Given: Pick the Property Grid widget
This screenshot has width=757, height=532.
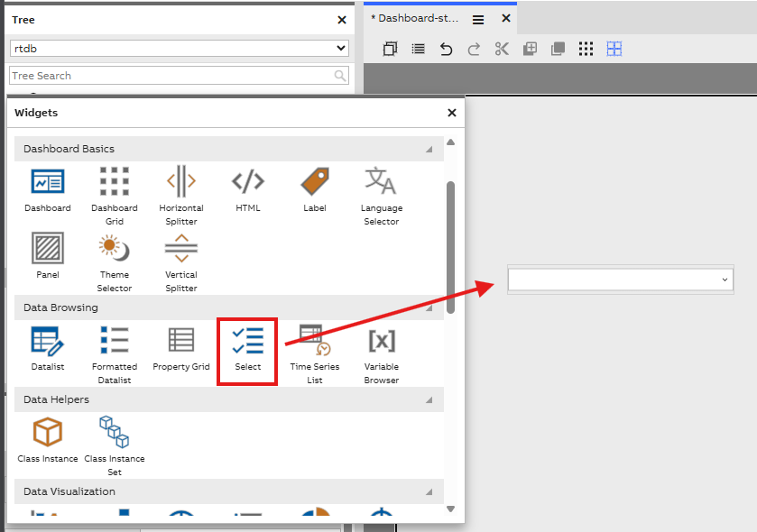Looking at the screenshot, I should click(181, 340).
